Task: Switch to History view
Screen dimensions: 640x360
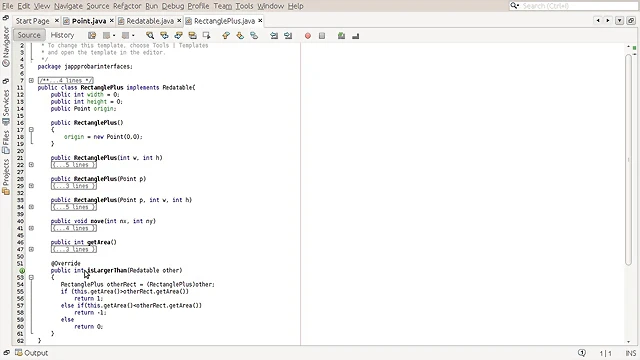Action: (62, 35)
